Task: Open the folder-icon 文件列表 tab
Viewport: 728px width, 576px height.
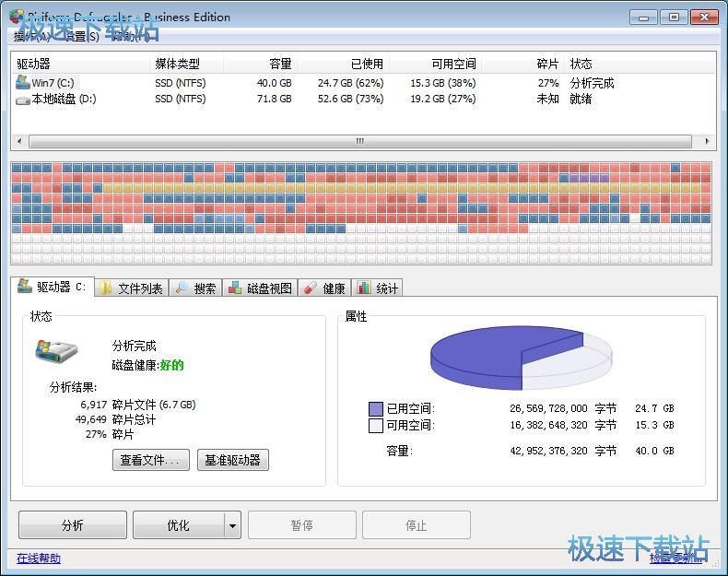Action: click(132, 288)
